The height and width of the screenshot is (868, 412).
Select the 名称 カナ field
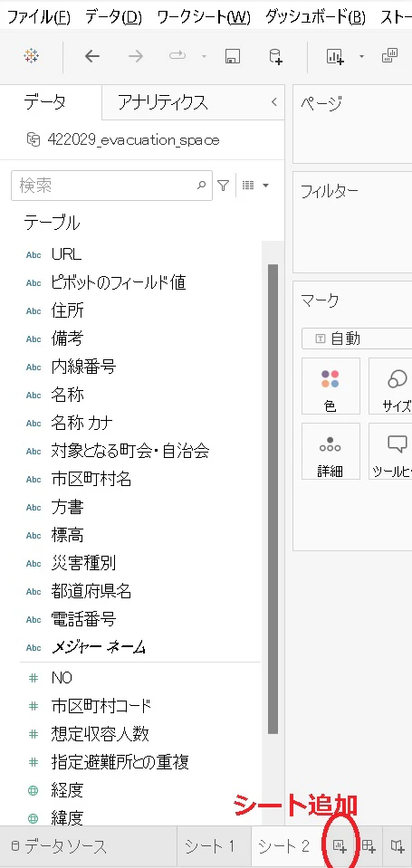[x=81, y=423]
